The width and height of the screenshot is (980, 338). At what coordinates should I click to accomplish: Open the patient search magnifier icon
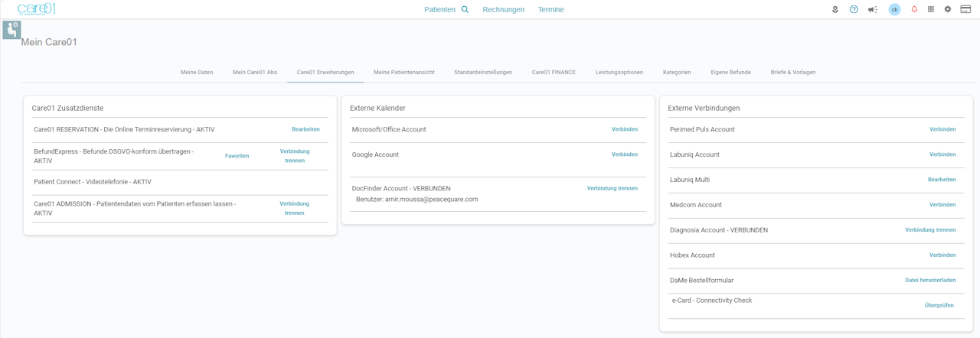coord(465,10)
